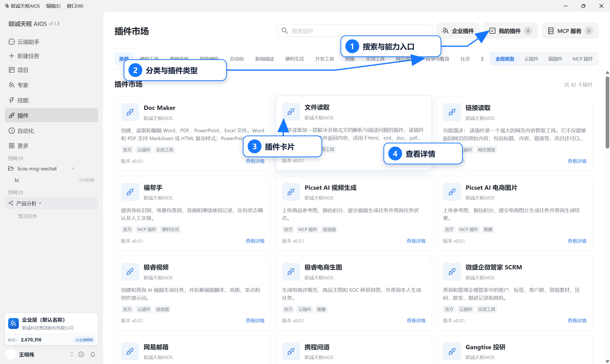Open MCP 服务 services

[570, 31]
